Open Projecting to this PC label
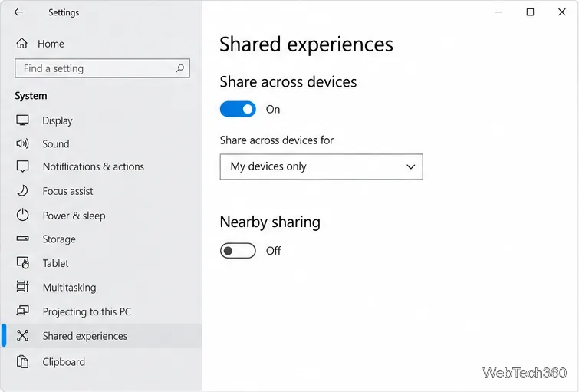The height and width of the screenshot is (392, 579). 87,311
